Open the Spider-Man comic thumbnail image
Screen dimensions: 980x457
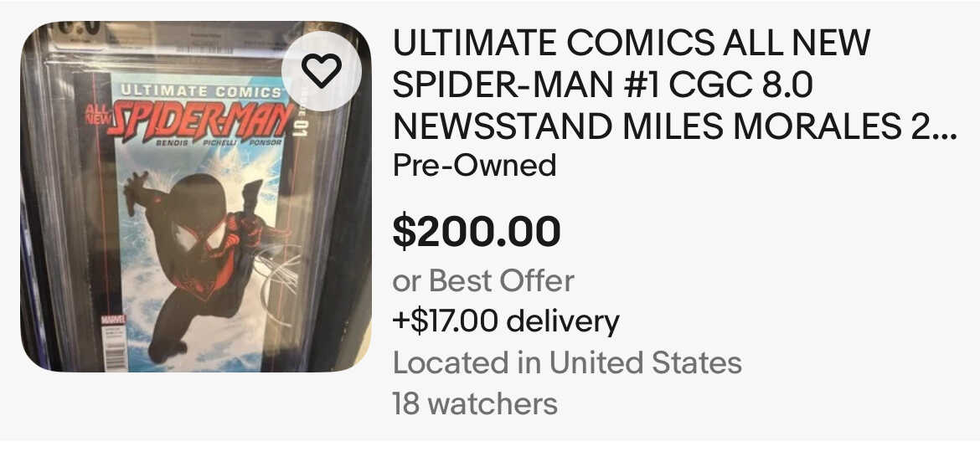[196, 198]
